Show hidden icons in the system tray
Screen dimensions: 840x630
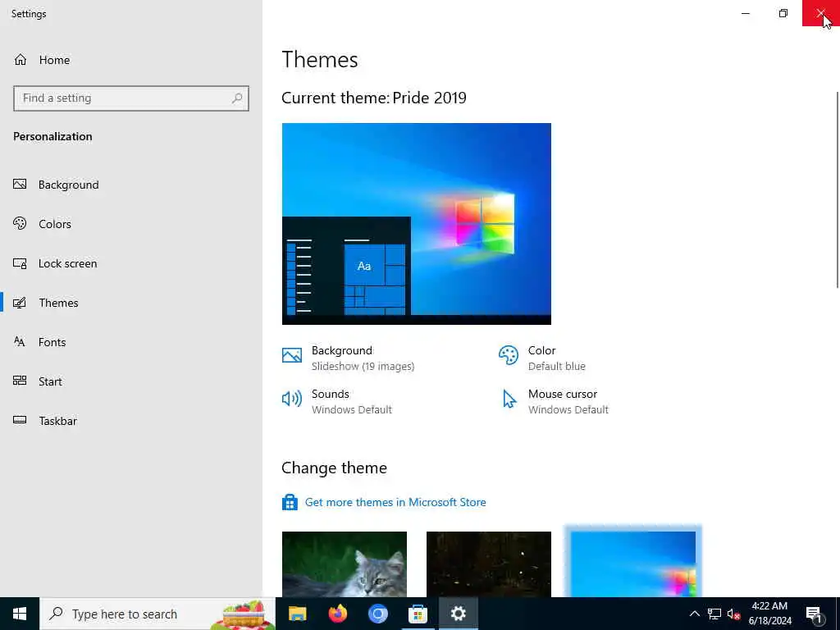(694, 614)
